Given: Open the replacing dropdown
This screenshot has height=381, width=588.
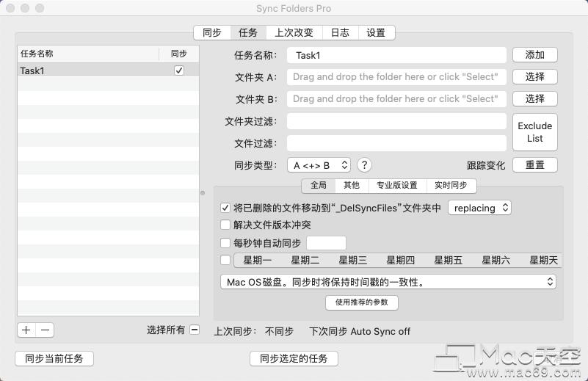Looking at the screenshot, I should [479, 208].
